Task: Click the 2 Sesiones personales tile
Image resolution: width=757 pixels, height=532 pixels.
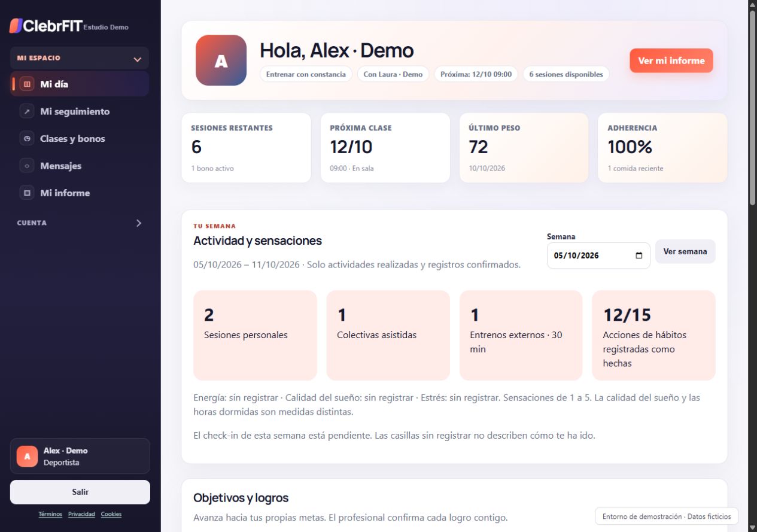Action: (x=255, y=335)
